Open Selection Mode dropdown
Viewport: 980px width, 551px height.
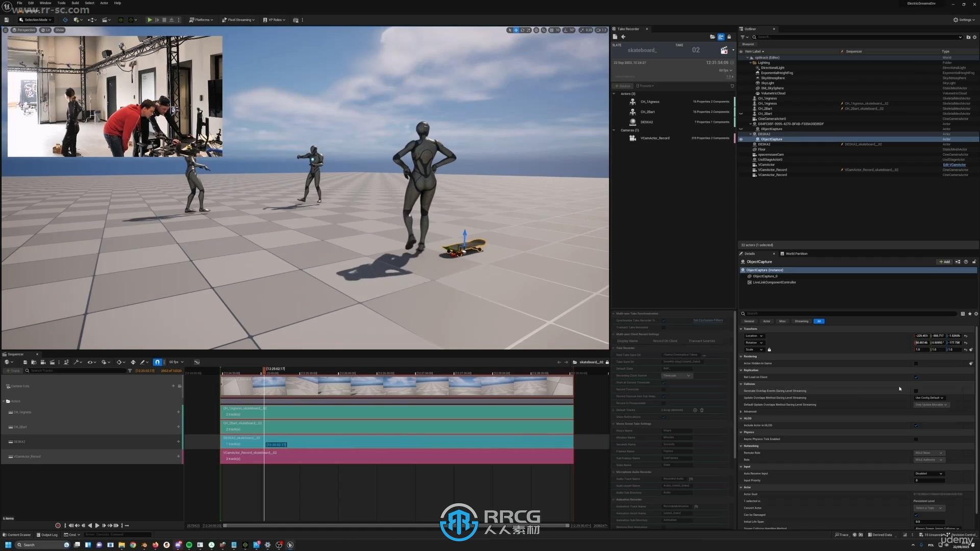tap(35, 20)
